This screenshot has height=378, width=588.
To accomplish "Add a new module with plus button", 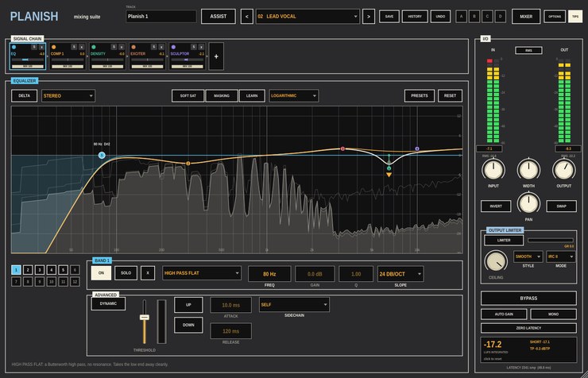I will tap(216, 56).
